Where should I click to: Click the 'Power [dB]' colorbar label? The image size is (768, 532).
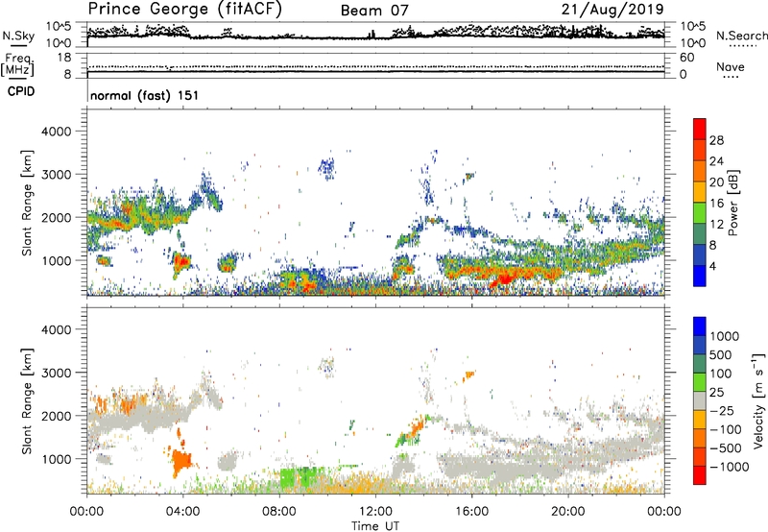tap(733, 203)
